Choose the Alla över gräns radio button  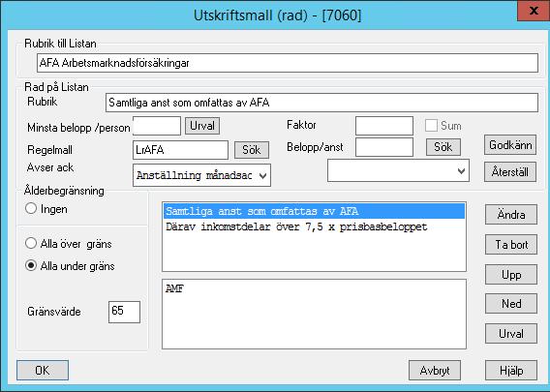31,243
